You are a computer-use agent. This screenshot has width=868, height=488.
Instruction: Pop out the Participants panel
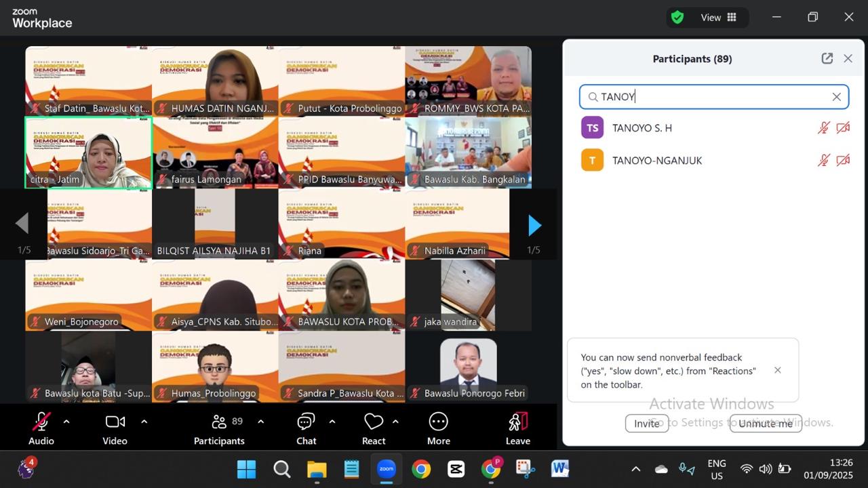click(x=827, y=58)
